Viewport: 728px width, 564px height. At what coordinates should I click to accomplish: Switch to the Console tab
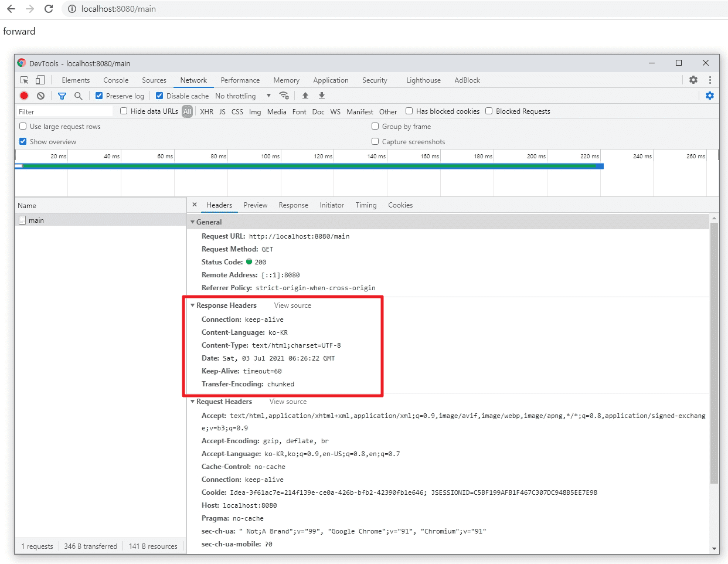click(x=116, y=80)
